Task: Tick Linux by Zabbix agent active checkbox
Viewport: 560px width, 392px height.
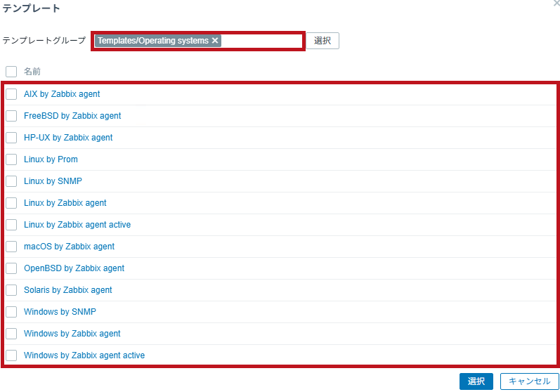Action: coord(11,225)
